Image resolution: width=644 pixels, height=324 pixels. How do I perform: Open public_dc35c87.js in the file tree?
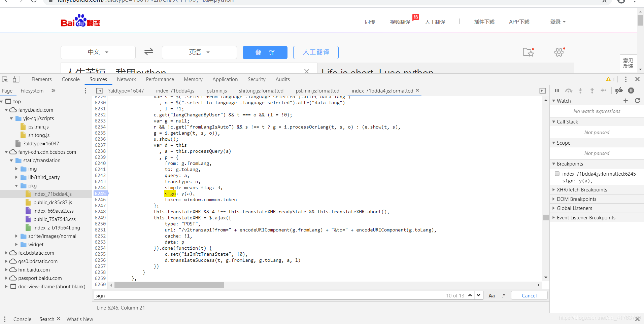coord(53,203)
